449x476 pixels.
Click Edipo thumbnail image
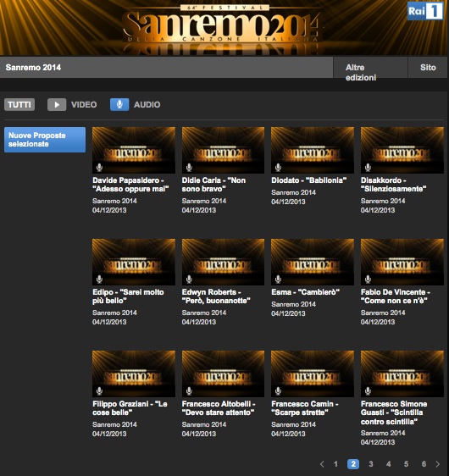tap(134, 262)
